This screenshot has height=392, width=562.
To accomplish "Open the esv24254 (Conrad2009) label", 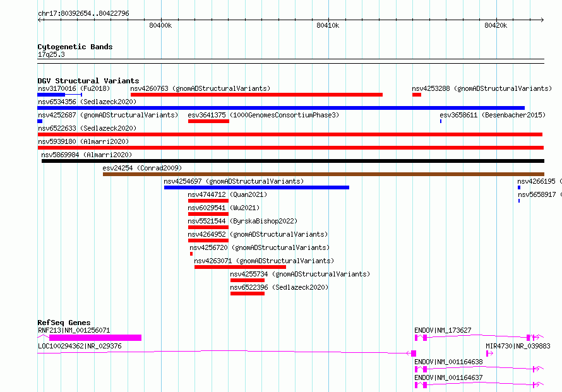I will pos(142,168).
